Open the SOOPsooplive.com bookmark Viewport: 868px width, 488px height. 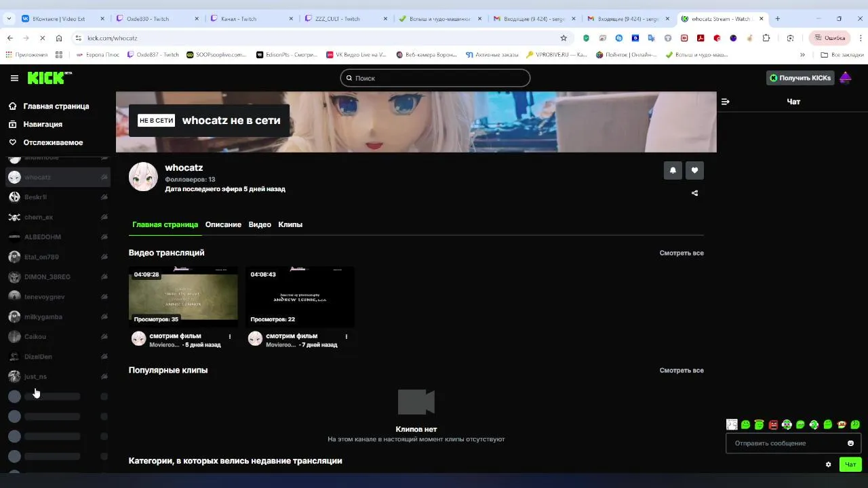pos(216,55)
